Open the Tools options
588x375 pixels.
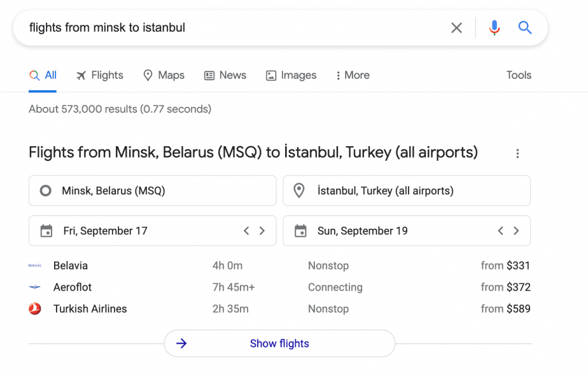pos(519,75)
